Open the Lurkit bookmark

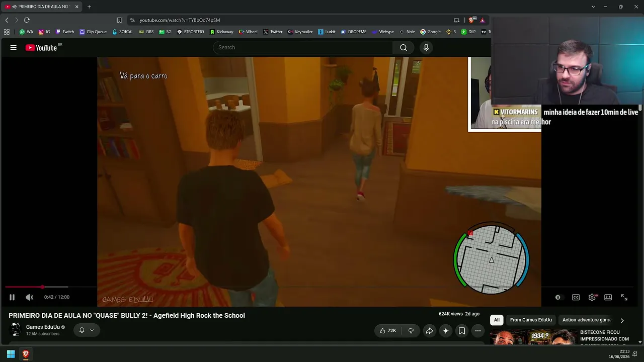[327, 32]
